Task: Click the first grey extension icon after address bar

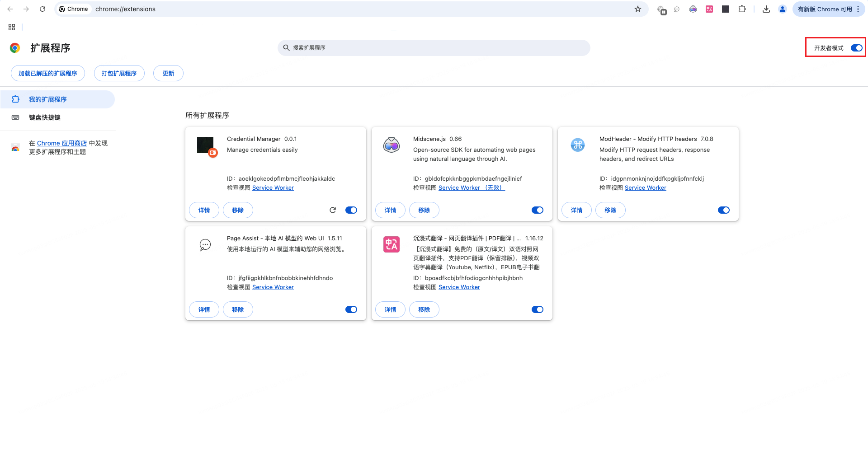Action: [661, 9]
